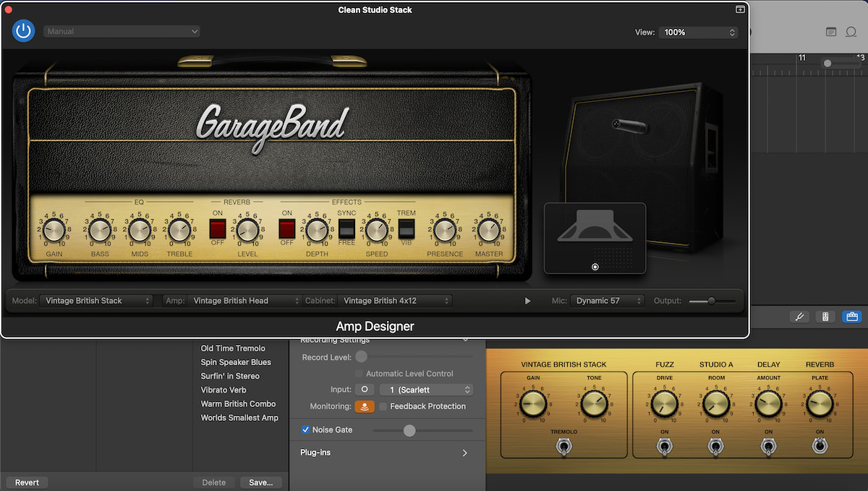Open the Amp Vintage British Head dropdown
The height and width of the screenshot is (491, 868).
pos(244,301)
